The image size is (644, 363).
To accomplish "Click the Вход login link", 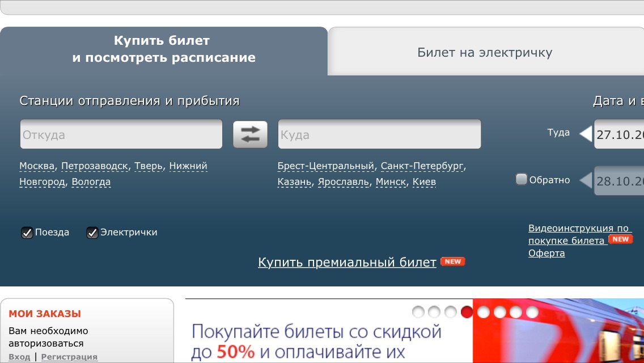I will tap(19, 357).
